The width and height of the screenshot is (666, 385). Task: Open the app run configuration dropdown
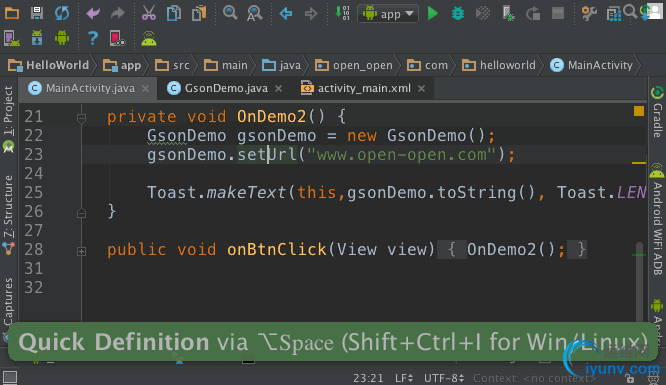388,14
